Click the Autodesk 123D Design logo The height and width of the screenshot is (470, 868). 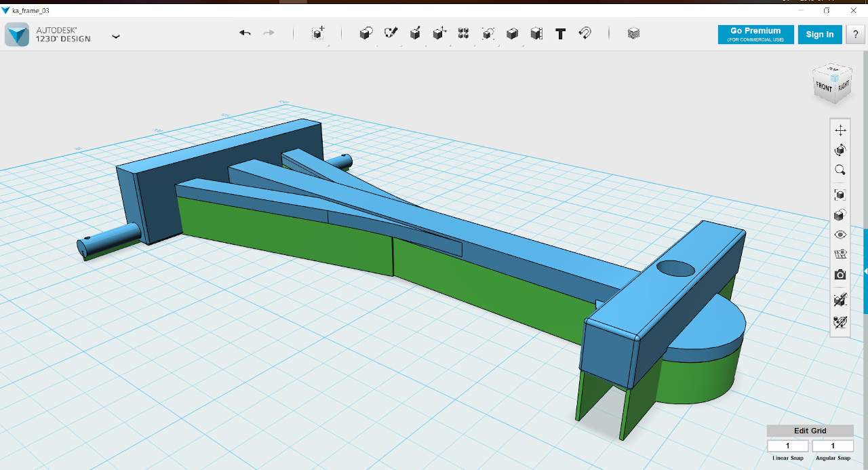17,35
